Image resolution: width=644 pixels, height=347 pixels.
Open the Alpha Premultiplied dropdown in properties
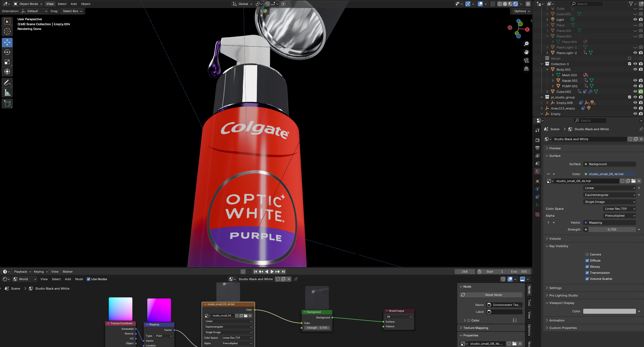(620, 216)
